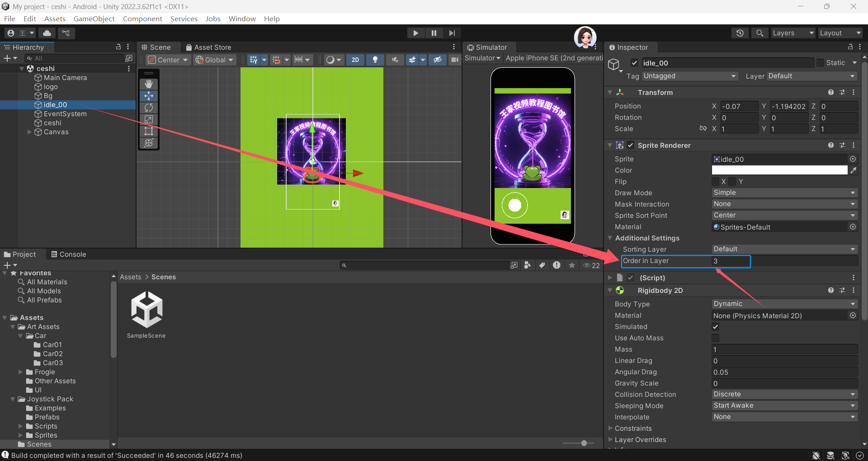The image size is (868, 461).
Task: Uncheck the Simulated checkbox
Action: point(715,327)
